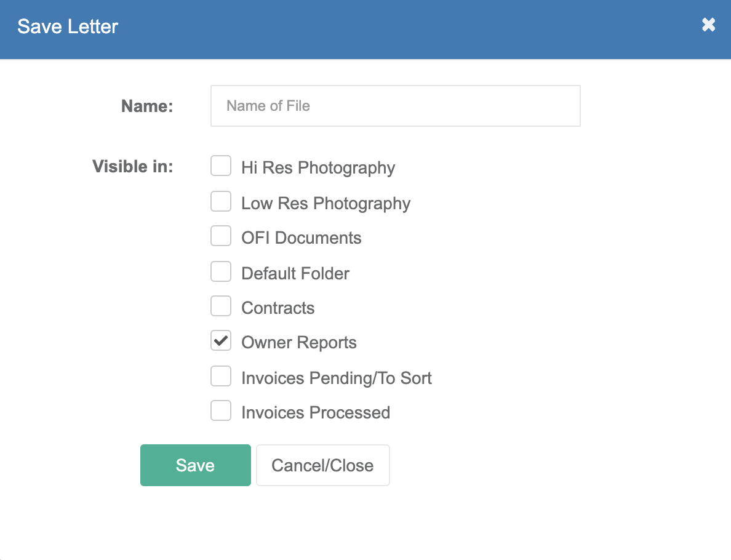Enable the Invoices Processed checkbox
This screenshot has width=731, height=560.
pos(221,411)
